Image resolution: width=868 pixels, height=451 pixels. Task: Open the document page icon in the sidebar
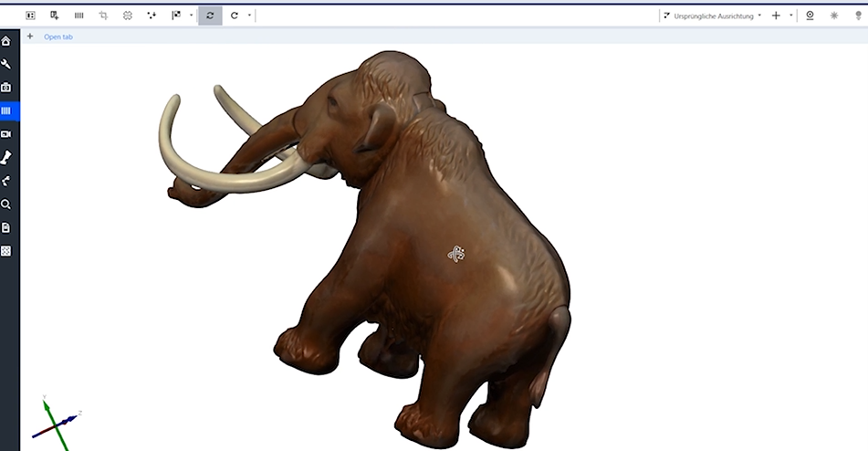tap(6, 227)
